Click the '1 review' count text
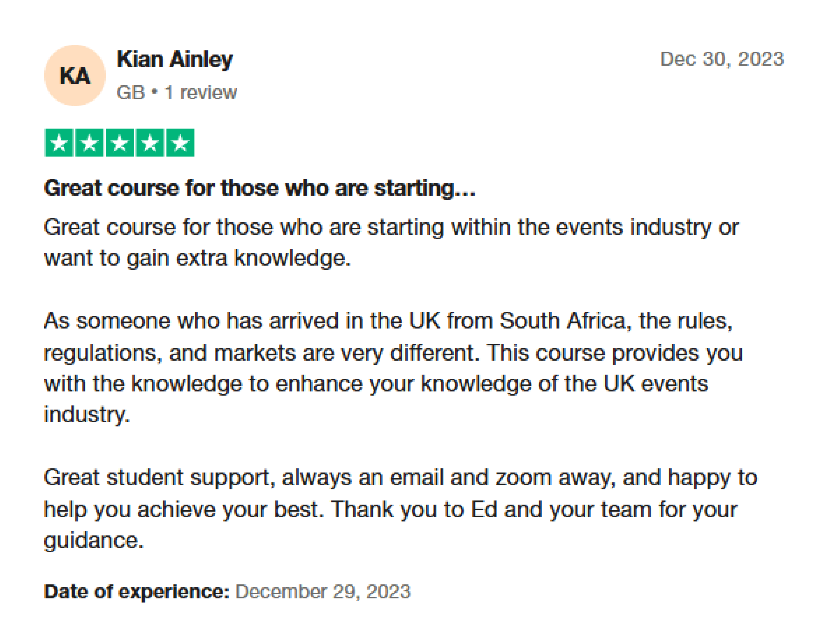Image resolution: width=835 pixels, height=644 pixels. pos(201,93)
